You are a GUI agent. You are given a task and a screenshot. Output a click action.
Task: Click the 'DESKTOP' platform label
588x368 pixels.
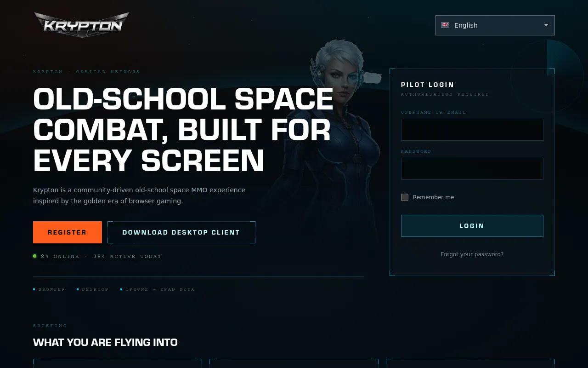tap(95, 289)
